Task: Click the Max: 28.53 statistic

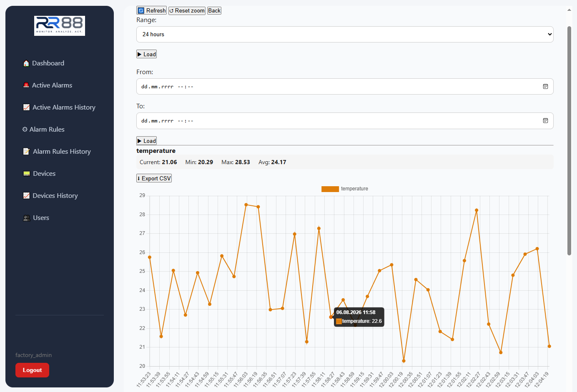Action: [x=236, y=162]
